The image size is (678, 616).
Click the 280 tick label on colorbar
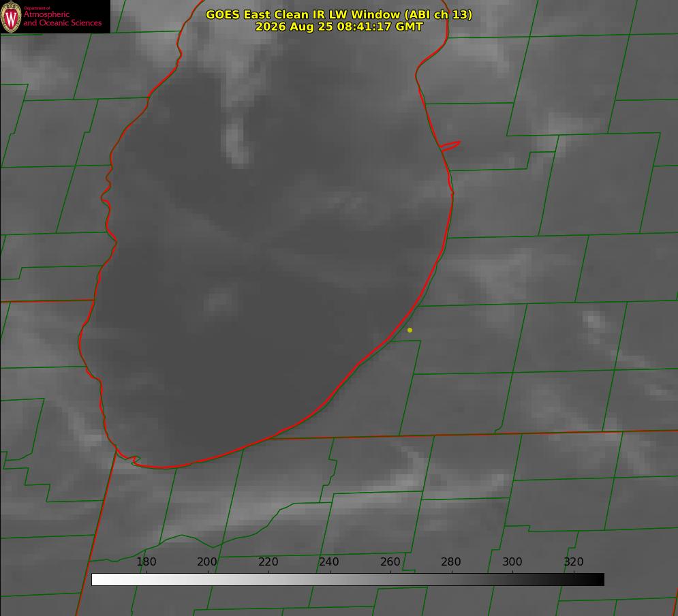coord(451,561)
